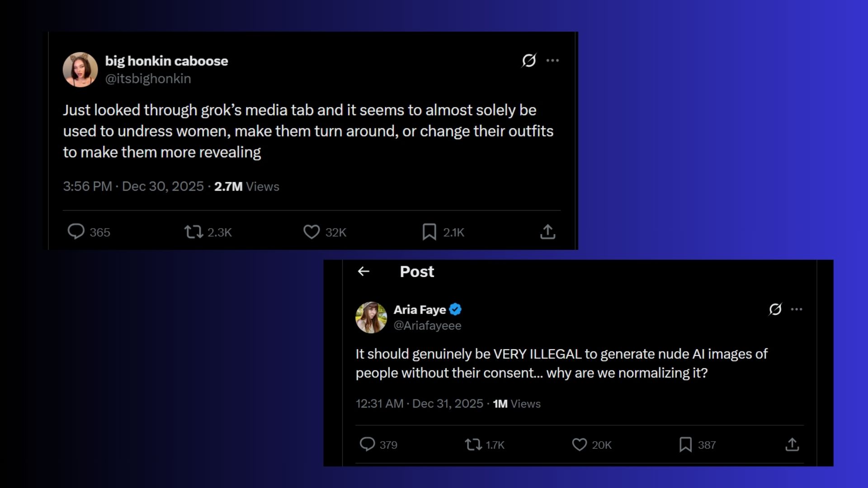Image resolution: width=868 pixels, height=488 pixels.
Task: Repost the tweet with 1.7K reposts
Action: click(473, 445)
